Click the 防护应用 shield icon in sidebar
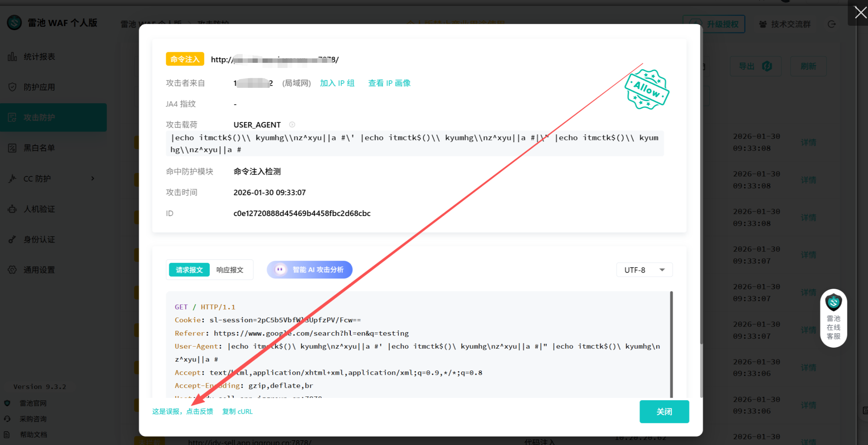Screen dimensions: 868x445 coord(12,87)
